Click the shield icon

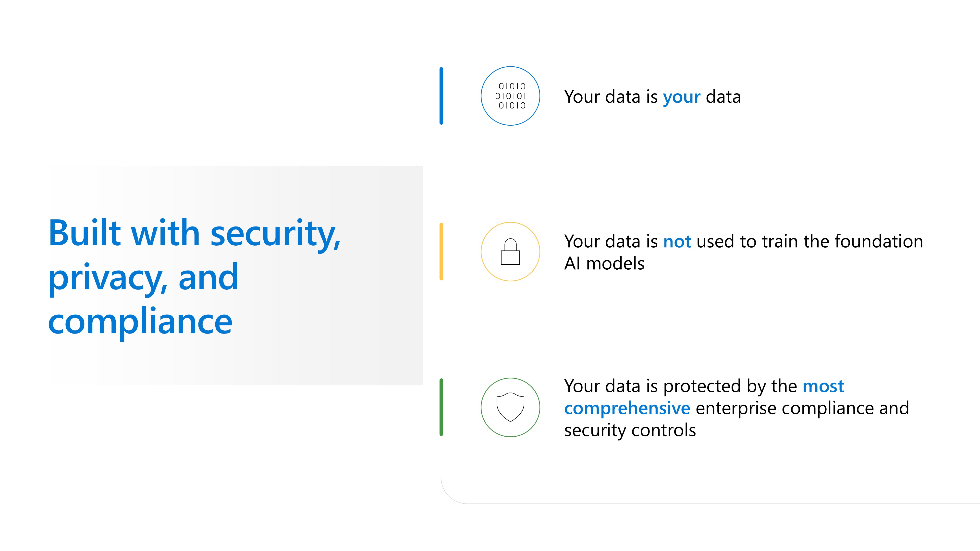pos(510,407)
